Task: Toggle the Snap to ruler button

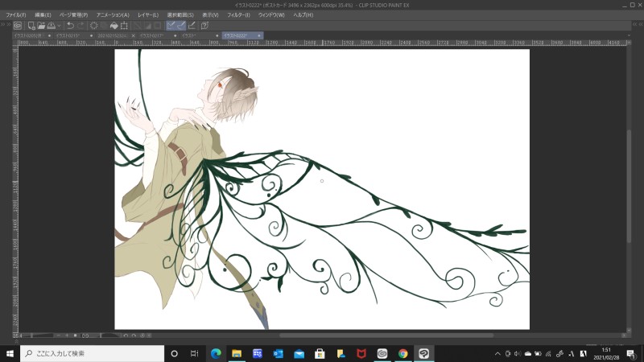Action: click(171, 25)
